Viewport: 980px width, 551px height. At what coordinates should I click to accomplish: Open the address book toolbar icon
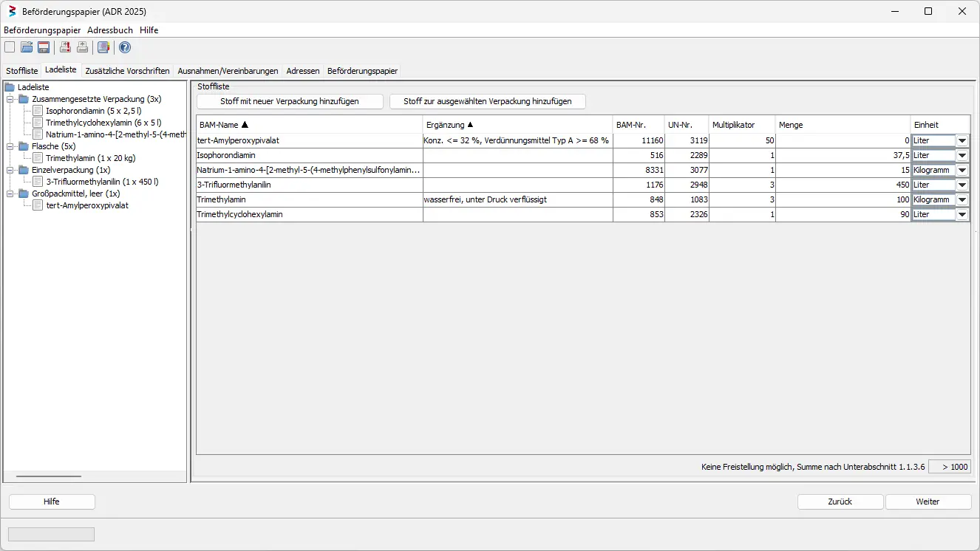pyautogui.click(x=103, y=47)
